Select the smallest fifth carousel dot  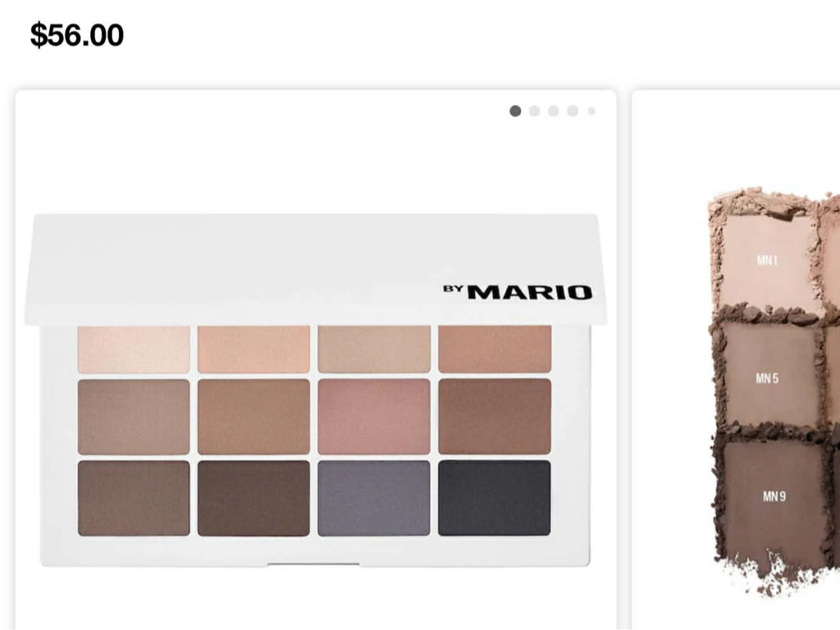pyautogui.click(x=591, y=111)
